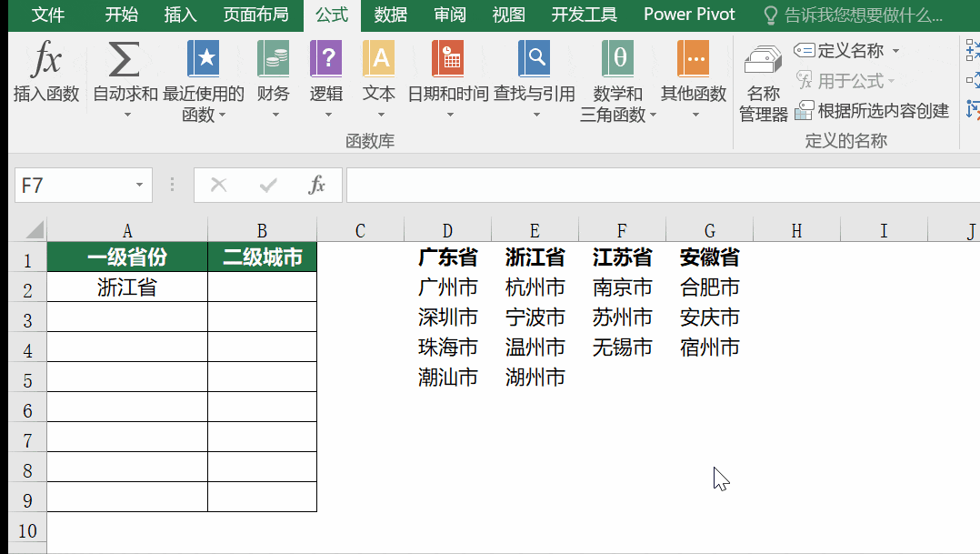
Task: Expand the Financial (财务) dropdown arrow
Action: [x=275, y=115]
